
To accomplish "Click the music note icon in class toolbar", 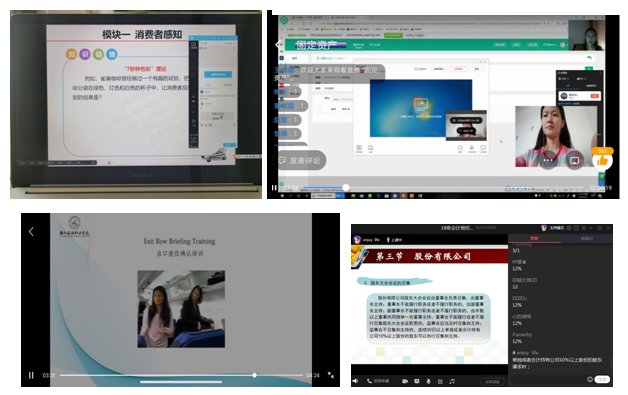I will click(x=452, y=381).
